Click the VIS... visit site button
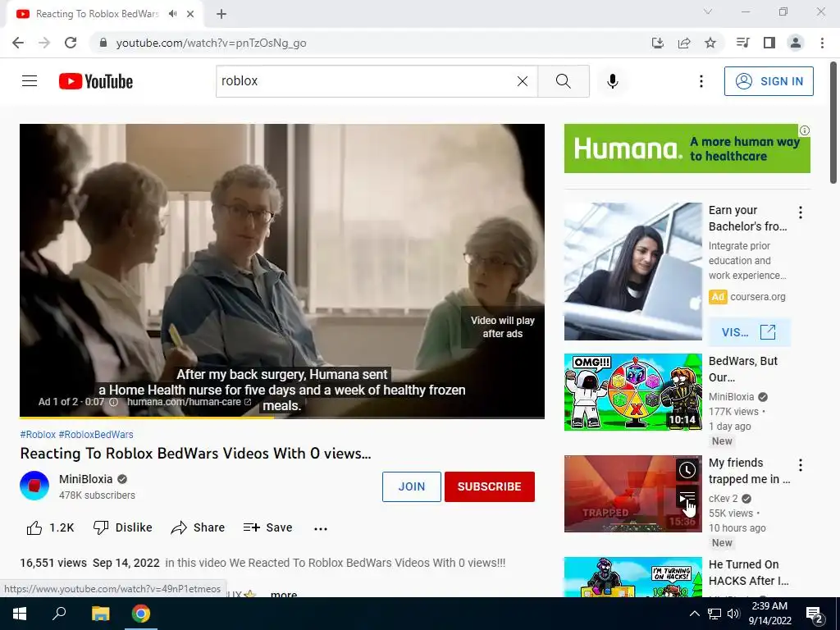 point(748,332)
